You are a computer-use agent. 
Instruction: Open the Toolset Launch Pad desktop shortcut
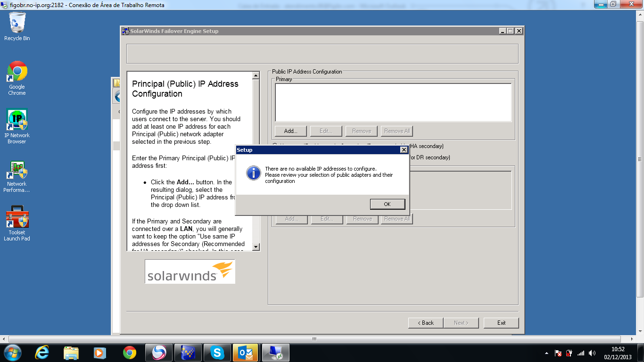tap(17, 223)
